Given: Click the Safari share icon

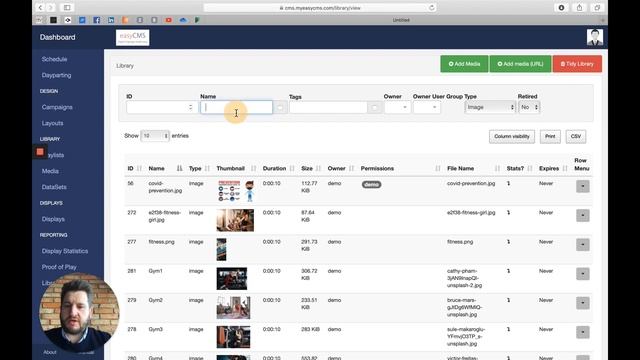Looking at the screenshot, I should tap(579, 7).
